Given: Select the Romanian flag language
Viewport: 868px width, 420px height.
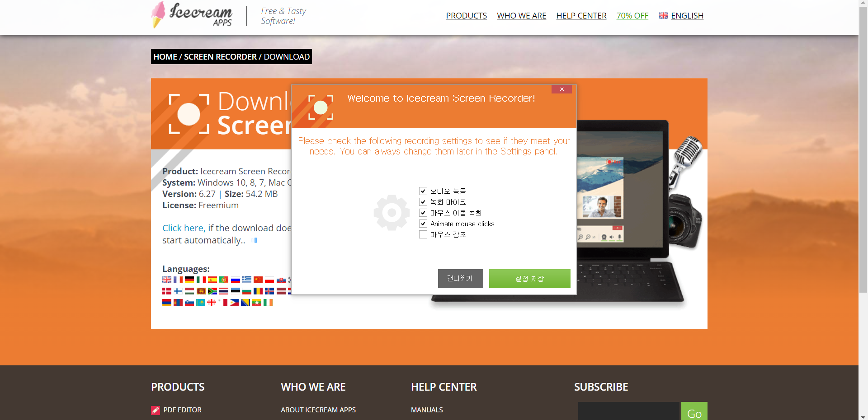Looking at the screenshot, I should click(x=258, y=291).
